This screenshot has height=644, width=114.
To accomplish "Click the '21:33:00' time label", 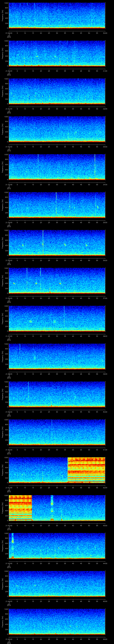I will click(x=9, y=184).
